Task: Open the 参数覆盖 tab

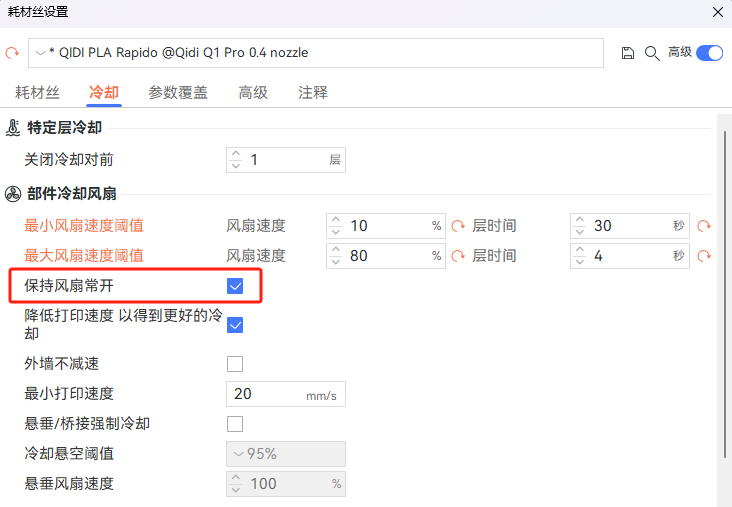Action: click(x=178, y=93)
